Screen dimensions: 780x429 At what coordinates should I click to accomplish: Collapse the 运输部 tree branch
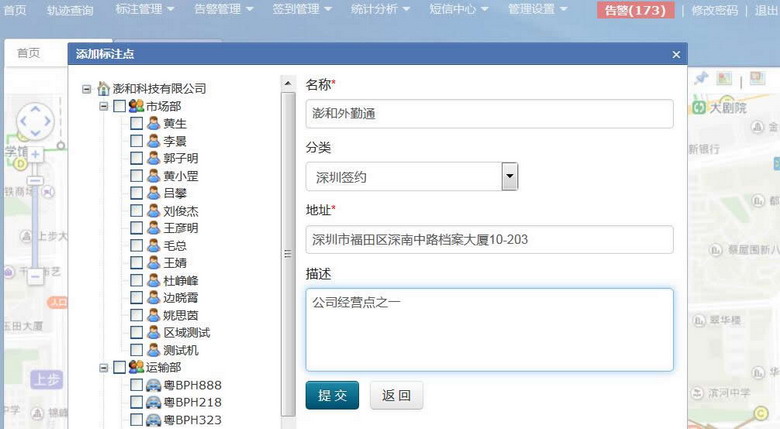(103, 368)
